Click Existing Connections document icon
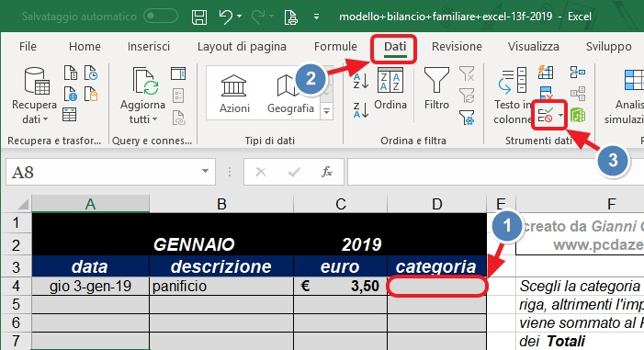Image resolution: width=644 pixels, height=350 pixels. 91,94
